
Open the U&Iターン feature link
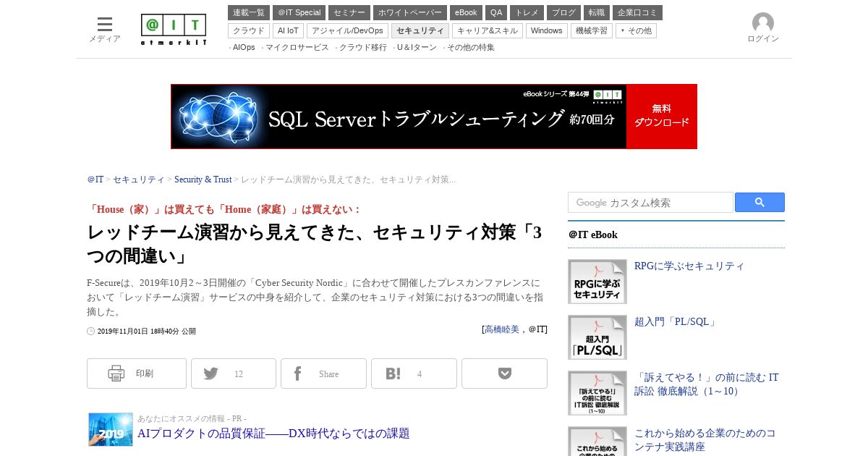pos(417,47)
